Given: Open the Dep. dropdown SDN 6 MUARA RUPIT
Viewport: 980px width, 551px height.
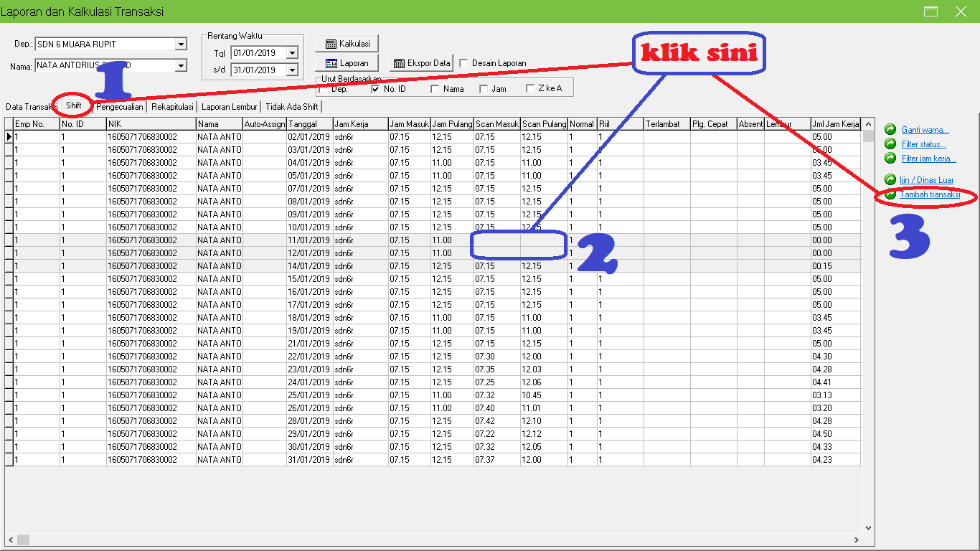Looking at the screenshot, I should (x=181, y=44).
